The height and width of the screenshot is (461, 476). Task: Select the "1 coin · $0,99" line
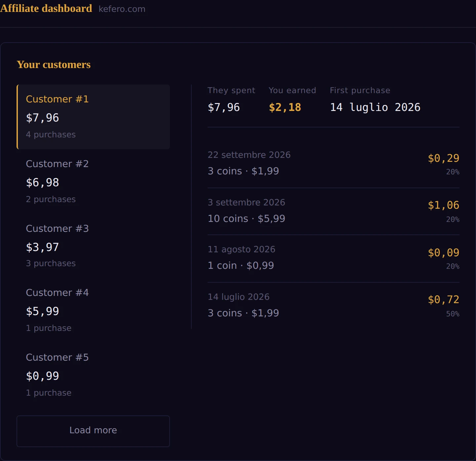(241, 266)
